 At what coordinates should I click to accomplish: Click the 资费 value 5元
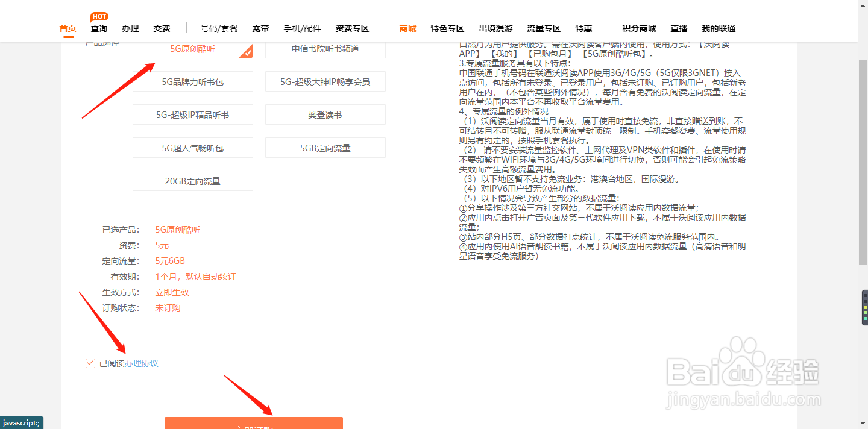click(x=162, y=245)
